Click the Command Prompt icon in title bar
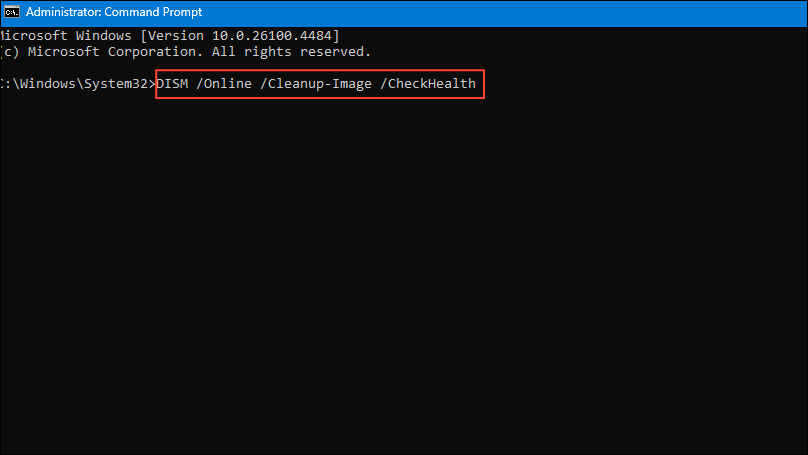 tap(12, 12)
